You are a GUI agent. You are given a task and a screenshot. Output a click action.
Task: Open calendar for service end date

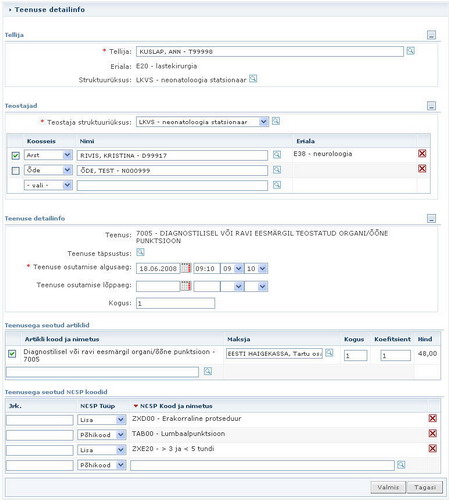[186, 286]
